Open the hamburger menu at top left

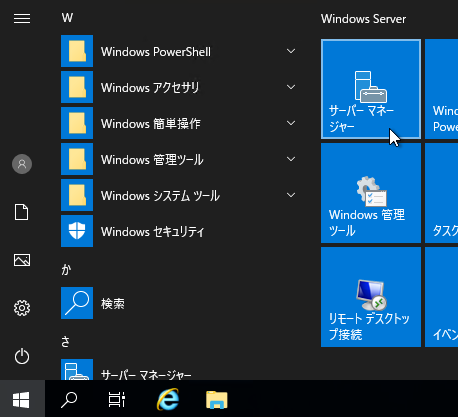coord(22,19)
